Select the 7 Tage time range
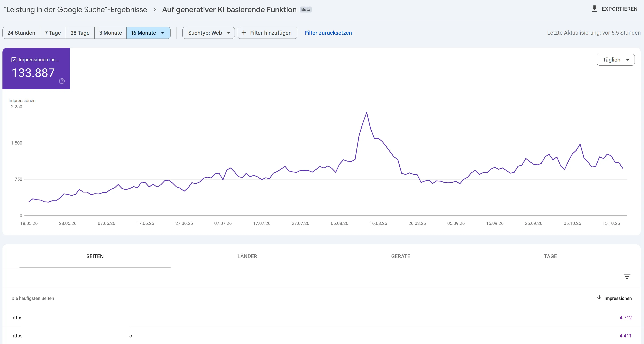 (53, 33)
